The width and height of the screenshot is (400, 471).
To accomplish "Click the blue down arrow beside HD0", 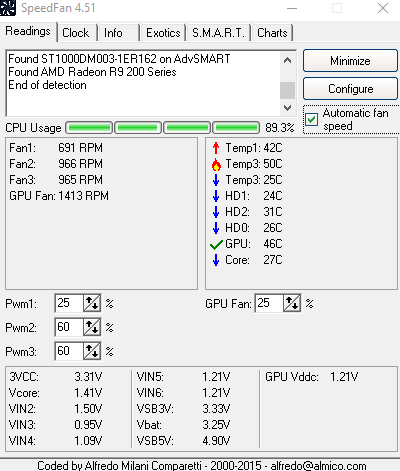I will pyautogui.click(x=216, y=228).
